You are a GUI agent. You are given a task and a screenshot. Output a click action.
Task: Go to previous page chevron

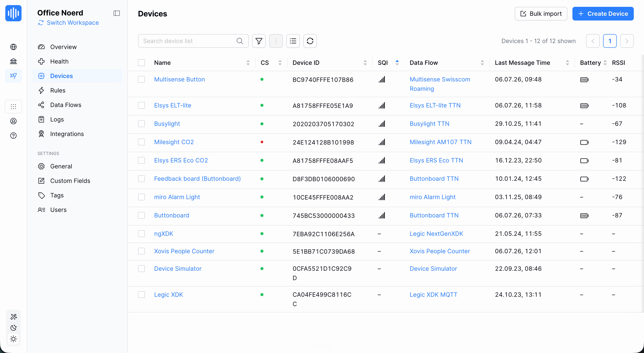[x=593, y=41]
